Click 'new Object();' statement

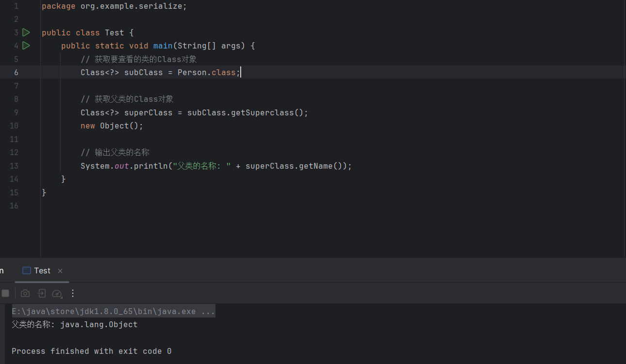tap(112, 126)
